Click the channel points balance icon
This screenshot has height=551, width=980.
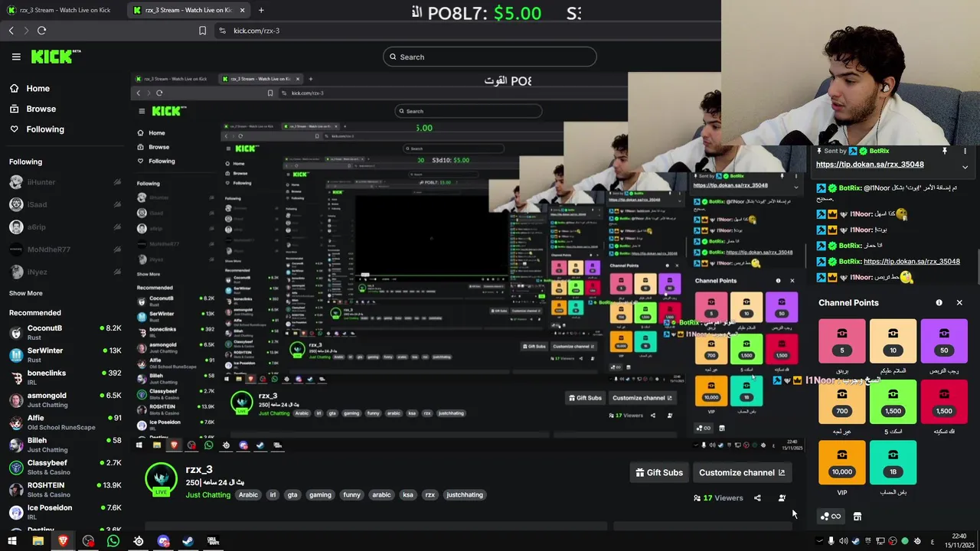pyautogui.click(x=830, y=517)
